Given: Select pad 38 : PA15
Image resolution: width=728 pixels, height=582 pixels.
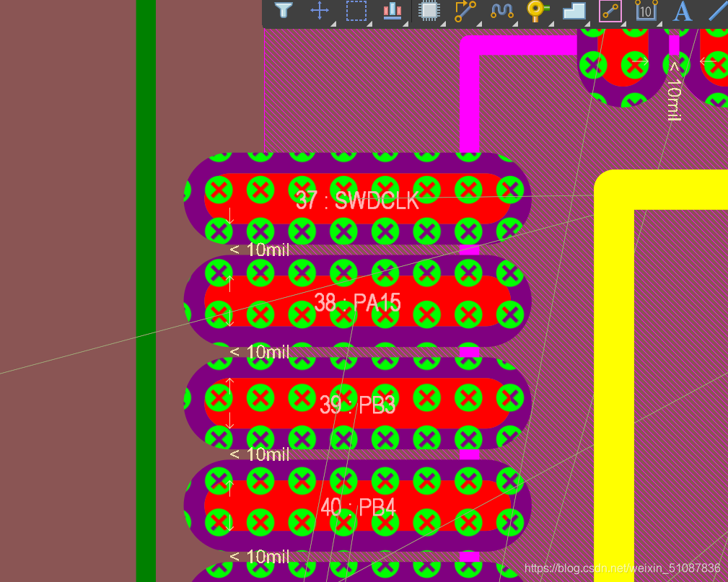Looking at the screenshot, I should click(x=357, y=301).
